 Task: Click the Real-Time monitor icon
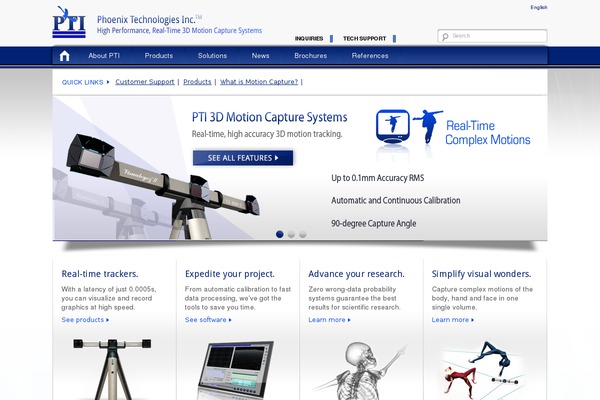pos(393,127)
